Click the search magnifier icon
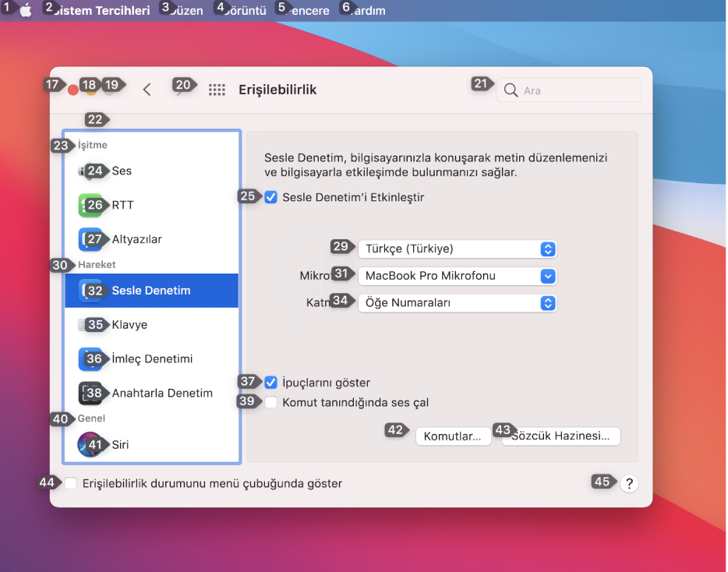 click(511, 90)
